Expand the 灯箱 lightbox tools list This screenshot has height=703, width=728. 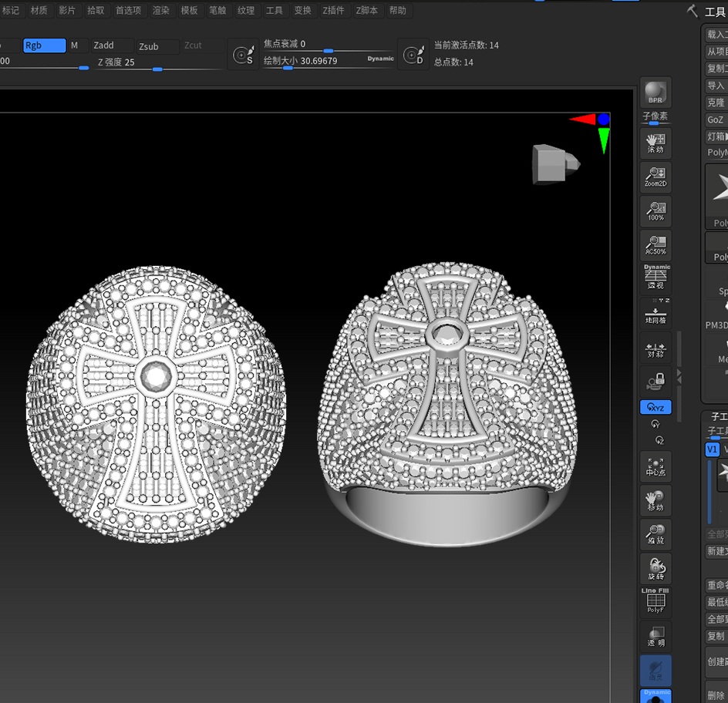(716, 136)
